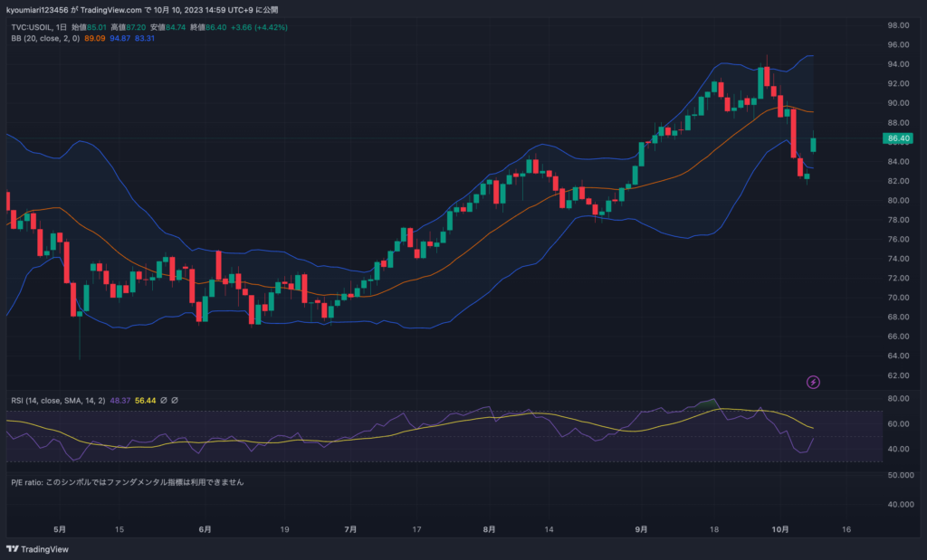
Task: Click the 5月 date axis label
Action: tap(59, 529)
